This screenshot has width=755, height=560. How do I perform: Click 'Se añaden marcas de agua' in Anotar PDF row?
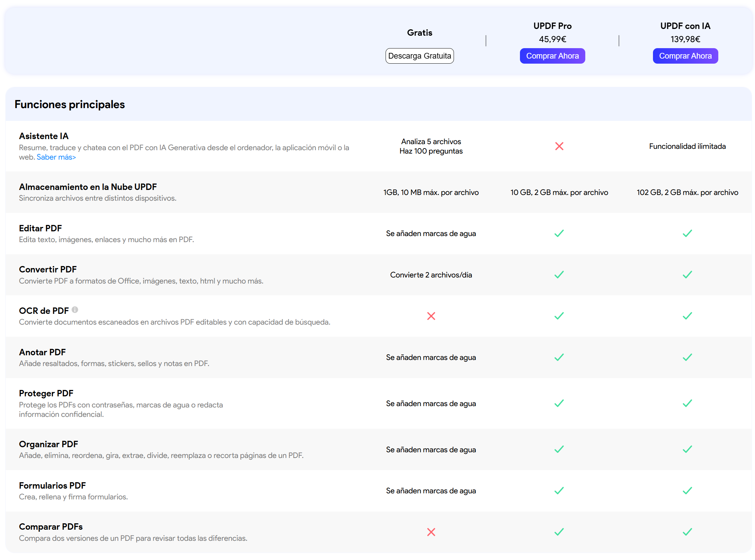coord(431,357)
